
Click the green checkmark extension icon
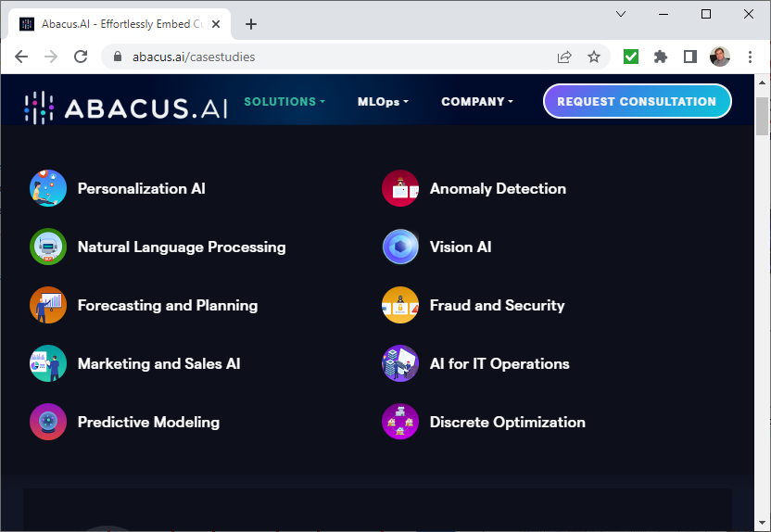(631, 57)
